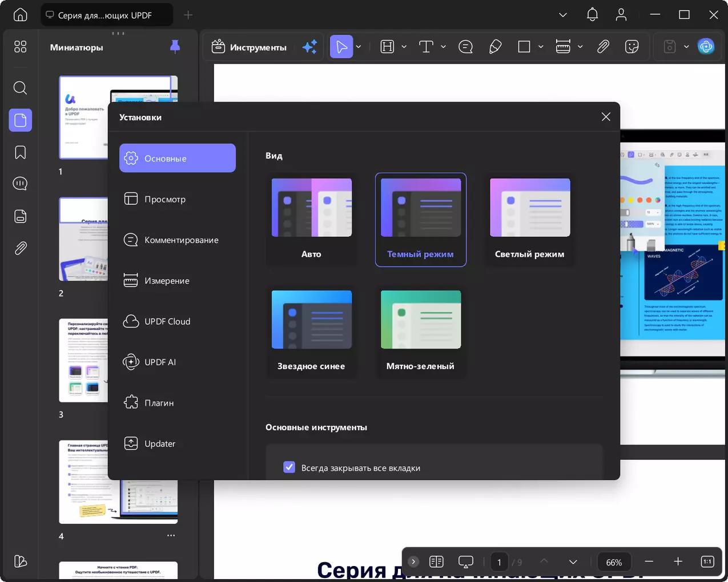Select the text typewriter tool
This screenshot has width=728, height=582.
click(x=426, y=47)
